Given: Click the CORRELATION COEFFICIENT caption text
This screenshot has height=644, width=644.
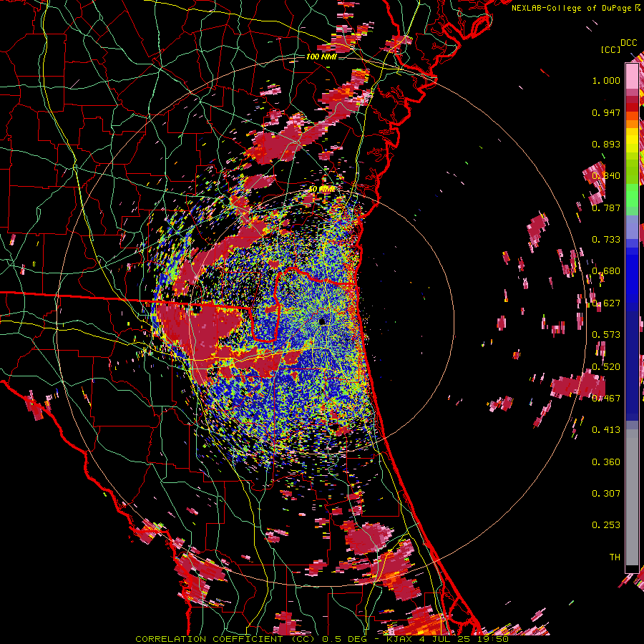Looking at the screenshot, I should (x=209, y=639).
